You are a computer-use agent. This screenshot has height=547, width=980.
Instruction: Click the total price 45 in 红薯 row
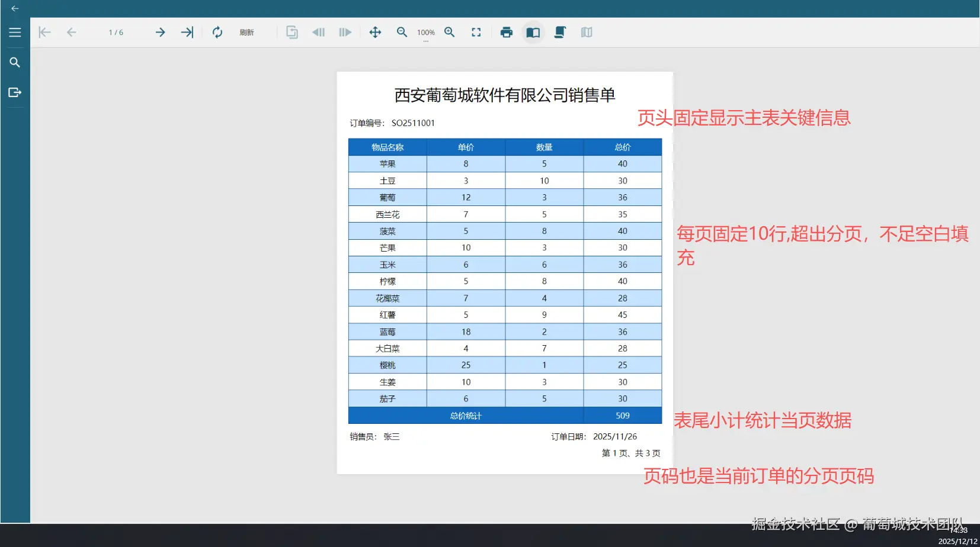[623, 315]
